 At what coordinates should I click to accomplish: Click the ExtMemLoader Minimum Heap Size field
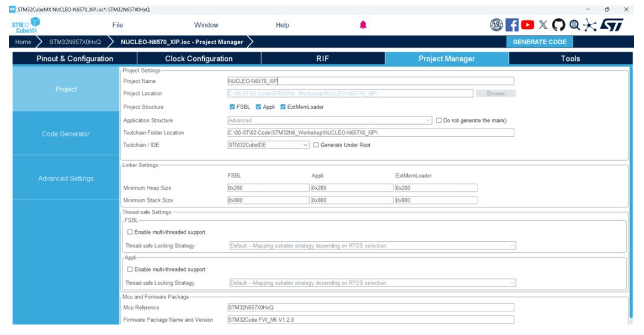436,188
